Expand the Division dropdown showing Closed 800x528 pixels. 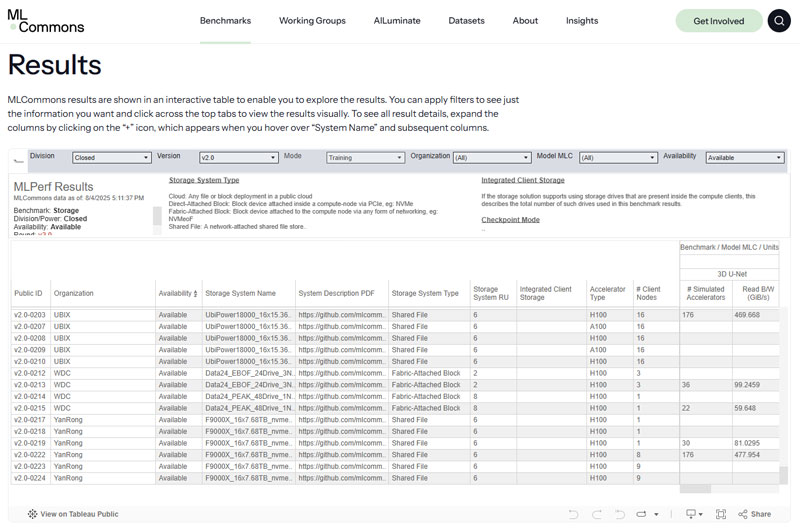[111, 158]
